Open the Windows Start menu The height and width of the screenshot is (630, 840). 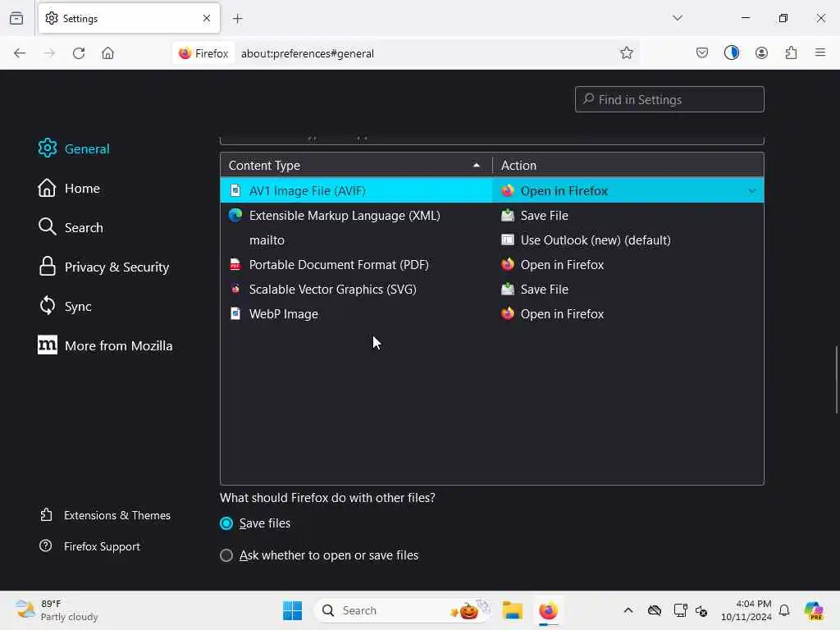point(293,610)
